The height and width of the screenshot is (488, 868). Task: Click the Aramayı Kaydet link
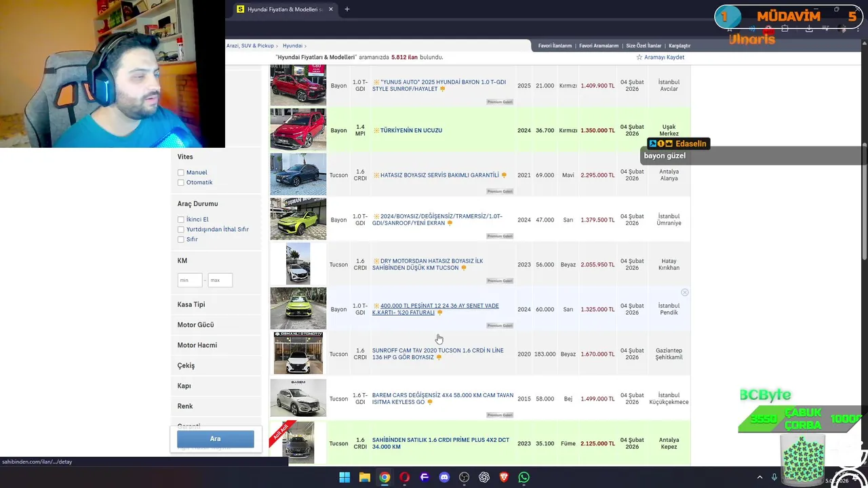point(664,58)
